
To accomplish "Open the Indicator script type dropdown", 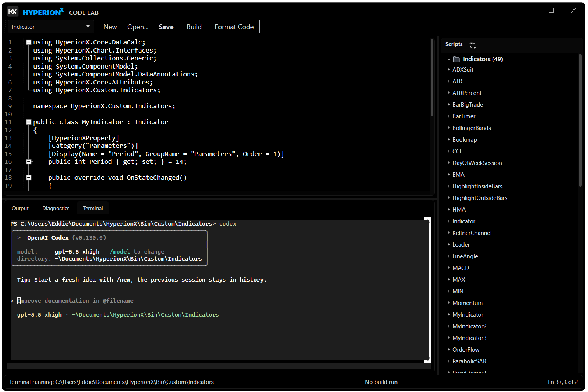I will point(51,27).
